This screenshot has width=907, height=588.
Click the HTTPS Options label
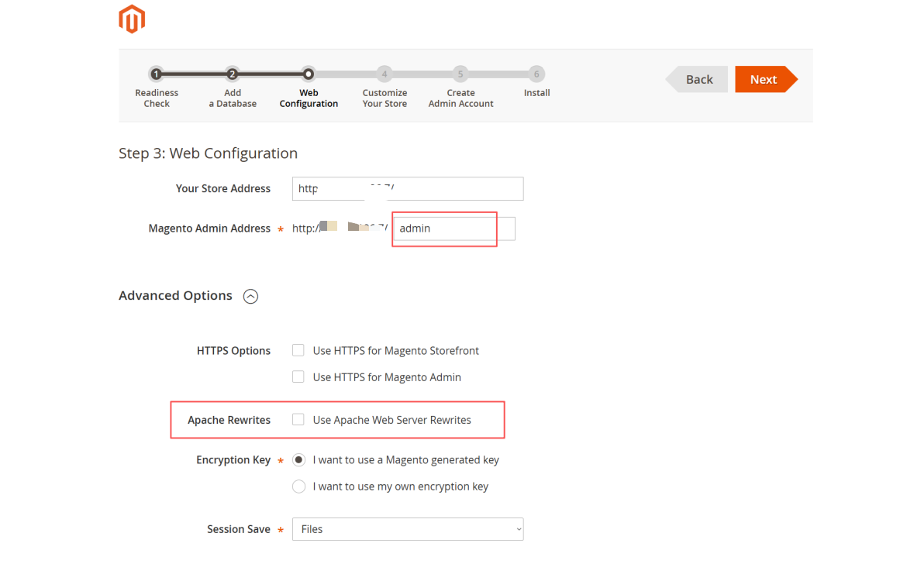tap(233, 351)
